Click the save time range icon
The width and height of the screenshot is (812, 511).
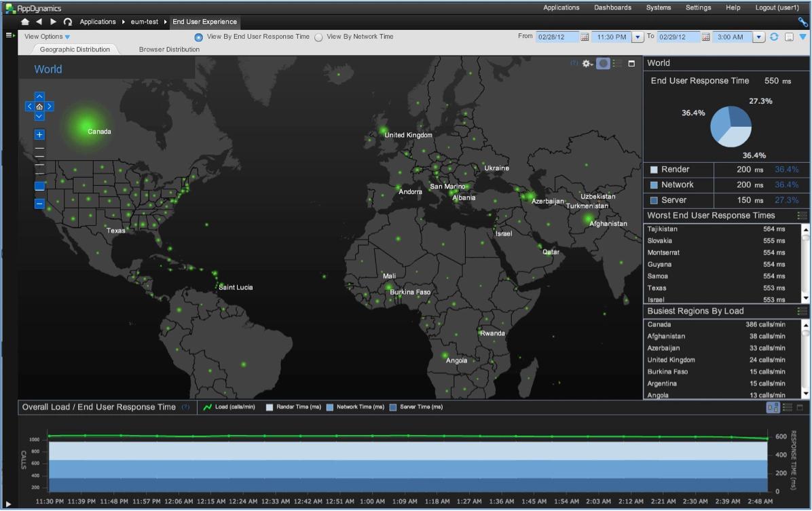(789, 37)
